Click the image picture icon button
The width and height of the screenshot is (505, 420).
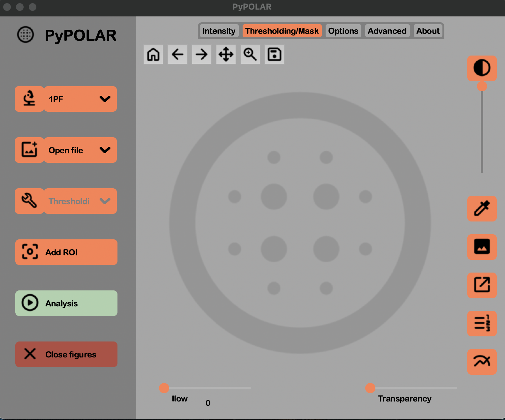pyautogui.click(x=482, y=247)
